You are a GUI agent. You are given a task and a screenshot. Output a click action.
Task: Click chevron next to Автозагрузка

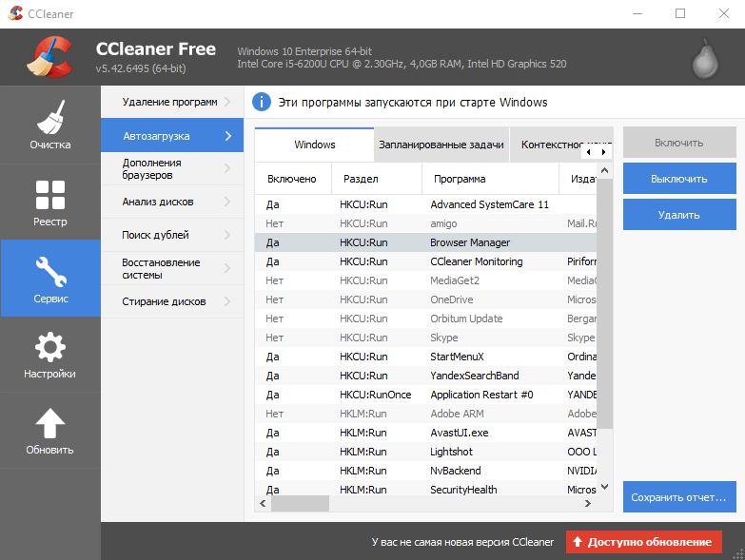pyautogui.click(x=228, y=136)
